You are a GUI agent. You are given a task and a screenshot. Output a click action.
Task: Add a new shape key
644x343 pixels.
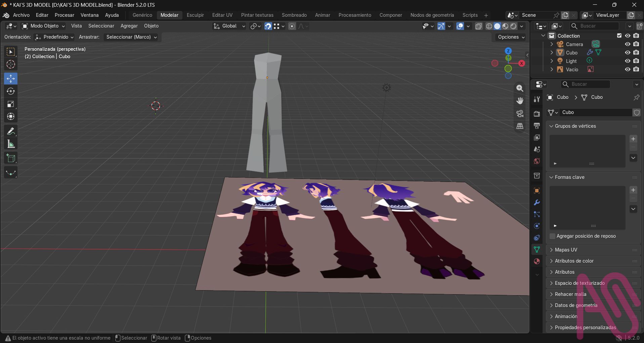coord(633,190)
